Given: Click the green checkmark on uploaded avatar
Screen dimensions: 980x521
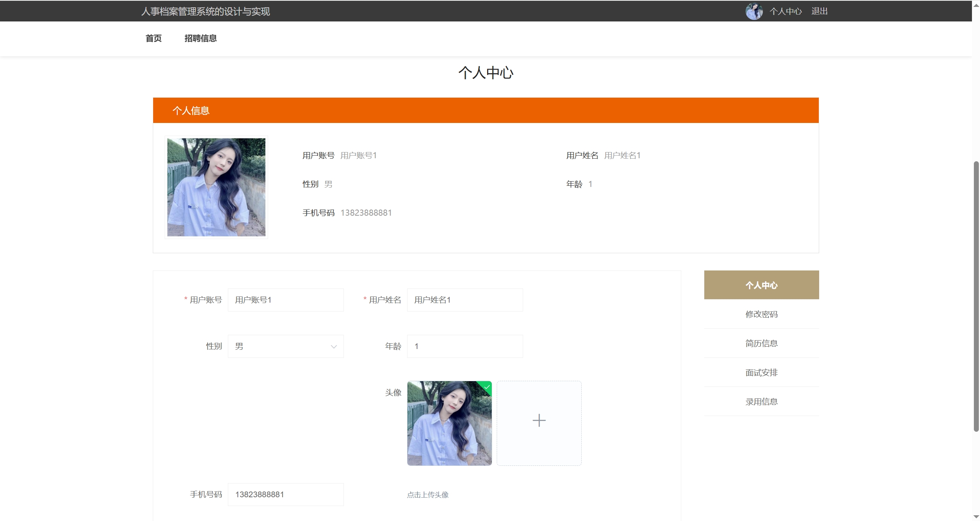Looking at the screenshot, I should [x=487, y=387].
